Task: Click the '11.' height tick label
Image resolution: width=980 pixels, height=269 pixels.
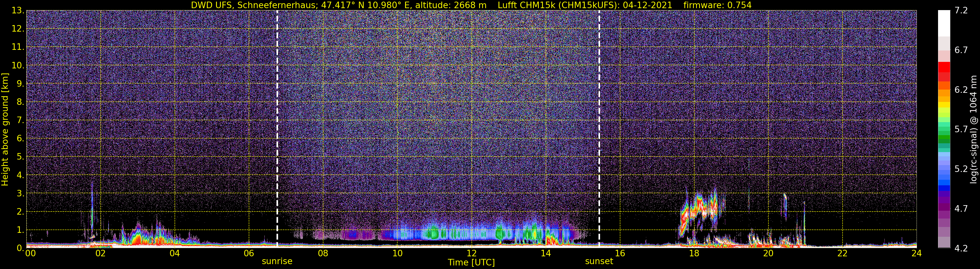Action: pos(18,47)
